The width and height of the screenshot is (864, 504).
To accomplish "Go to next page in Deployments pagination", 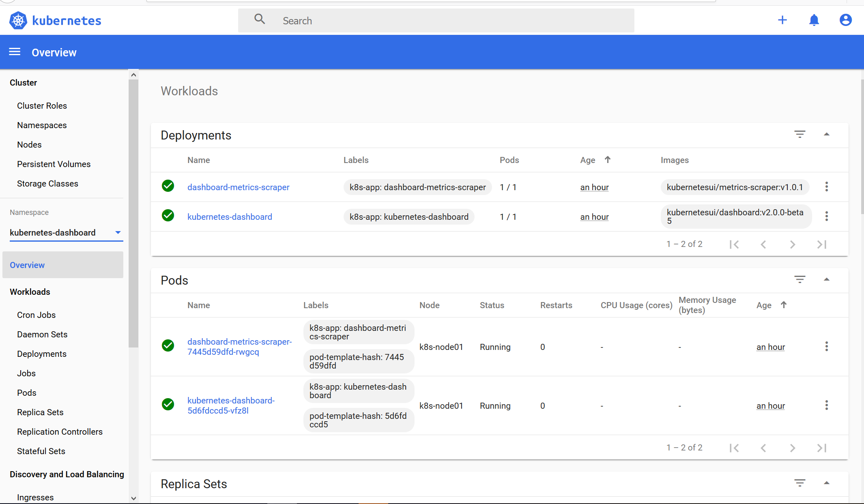I will point(793,244).
